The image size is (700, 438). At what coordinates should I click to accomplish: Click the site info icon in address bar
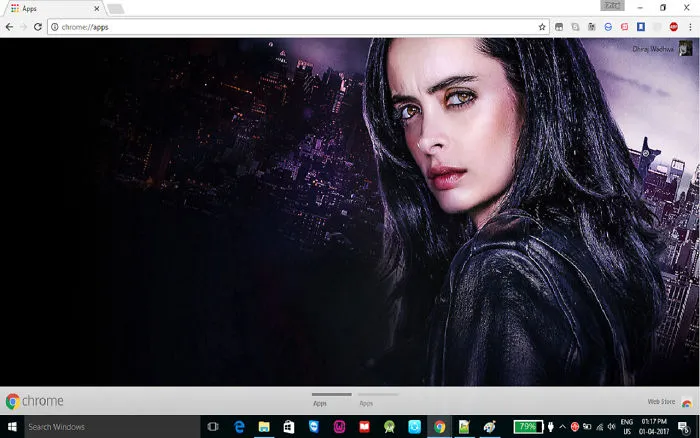[x=54, y=27]
